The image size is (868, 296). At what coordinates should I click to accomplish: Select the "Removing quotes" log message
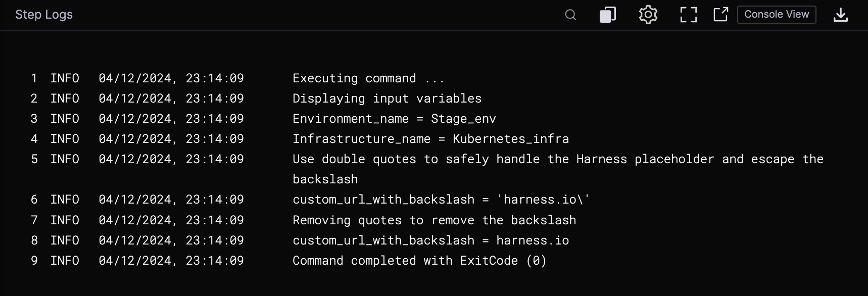coord(434,220)
